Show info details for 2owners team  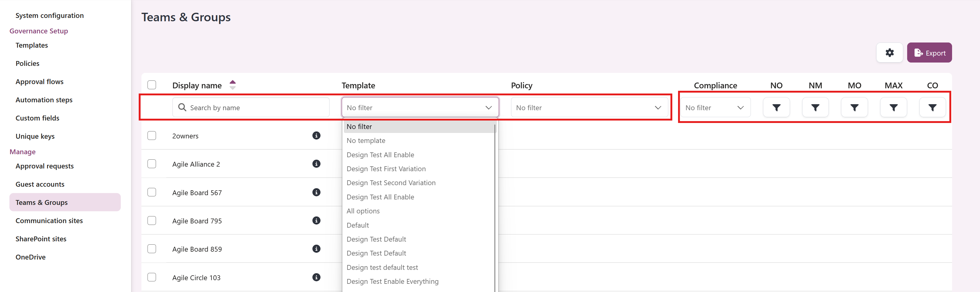click(316, 135)
